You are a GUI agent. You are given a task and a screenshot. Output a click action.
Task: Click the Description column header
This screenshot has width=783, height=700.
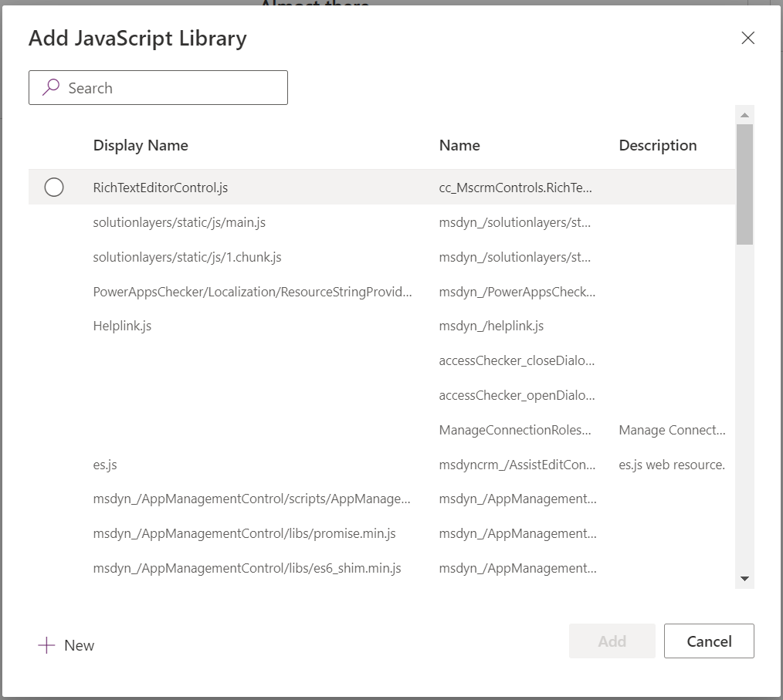(657, 145)
